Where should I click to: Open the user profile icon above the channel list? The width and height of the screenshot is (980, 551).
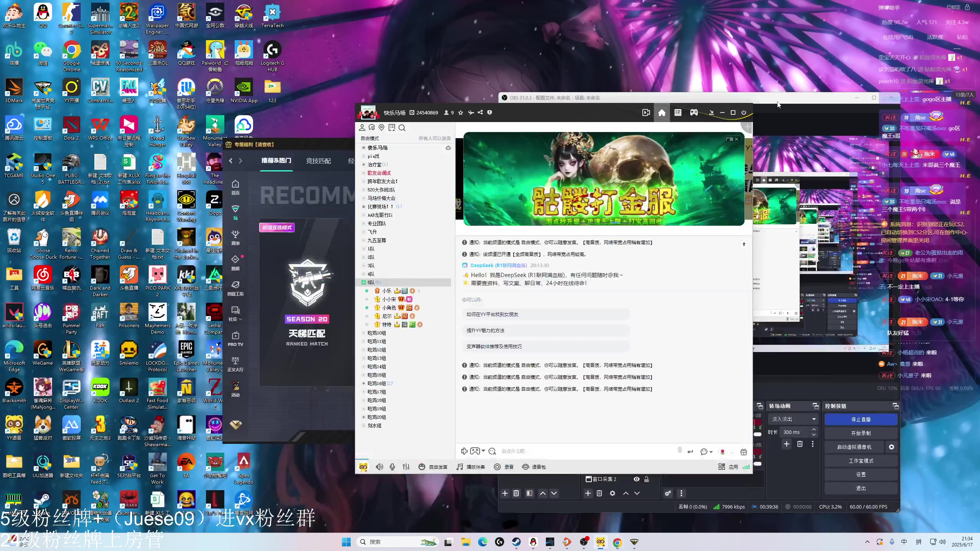point(362,127)
